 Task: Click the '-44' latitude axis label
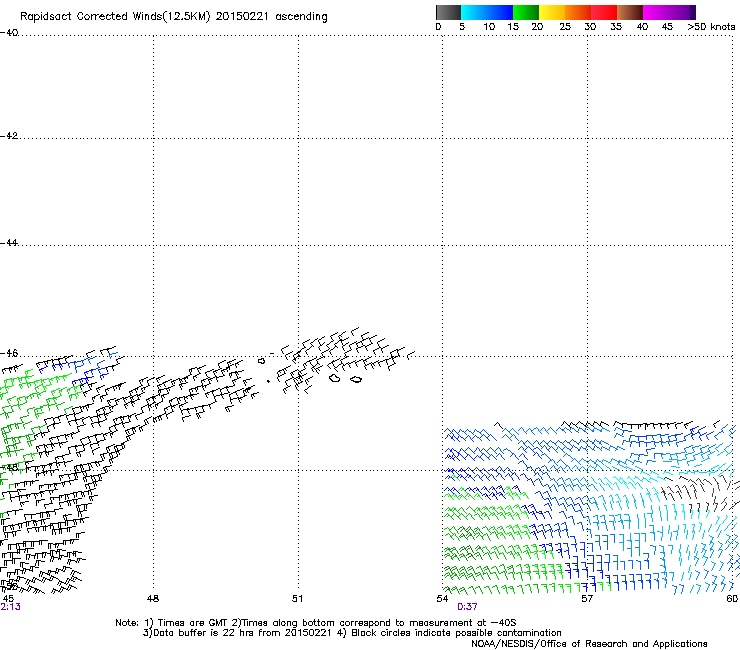(9, 243)
